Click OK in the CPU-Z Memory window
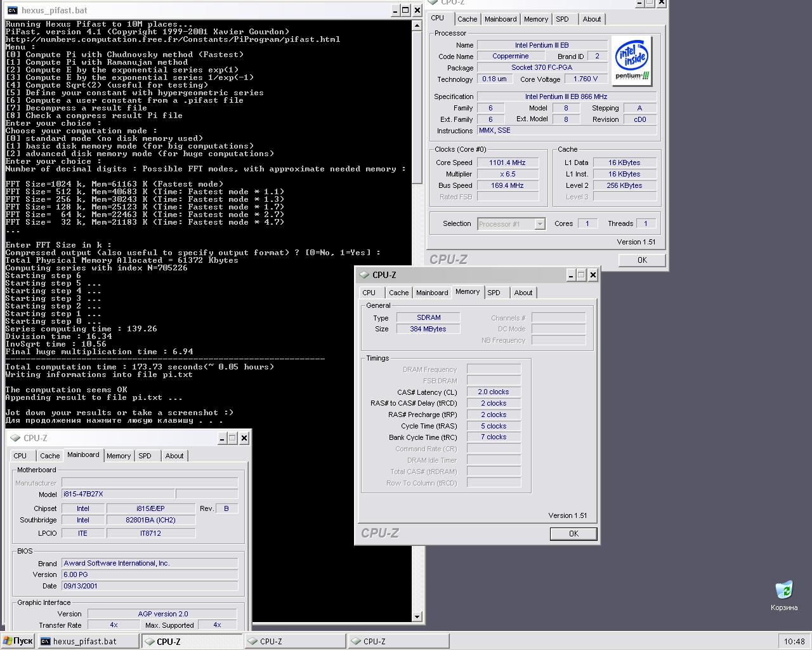Screen dimensions: 812x650 coord(573,534)
